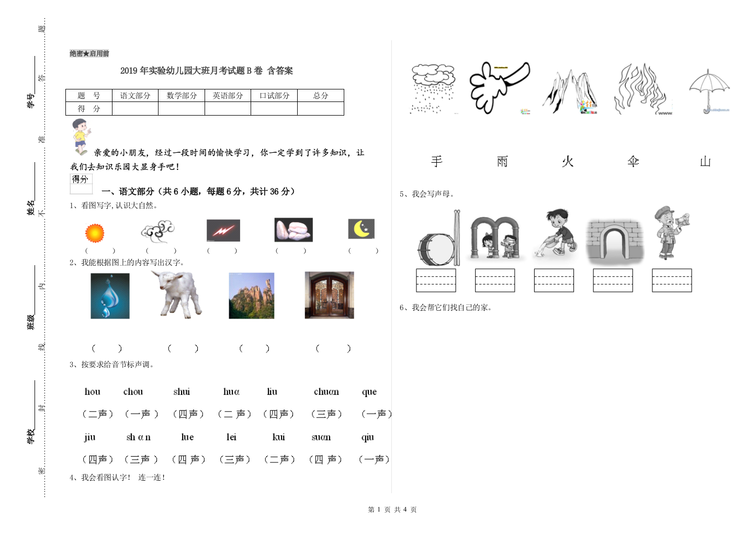The width and height of the screenshot is (756, 533).
Task: Click the cartoon boy pointing figure
Action: (x=81, y=137)
